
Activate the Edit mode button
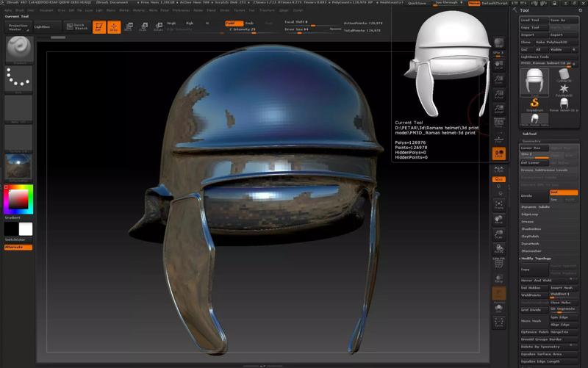pyautogui.click(x=98, y=27)
